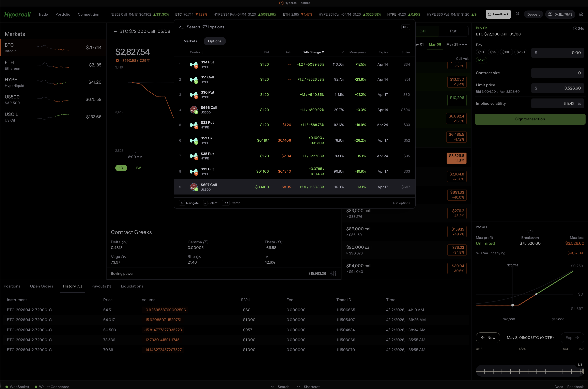Click the payoff date slider handle
The image size is (588, 389).
[583, 371]
